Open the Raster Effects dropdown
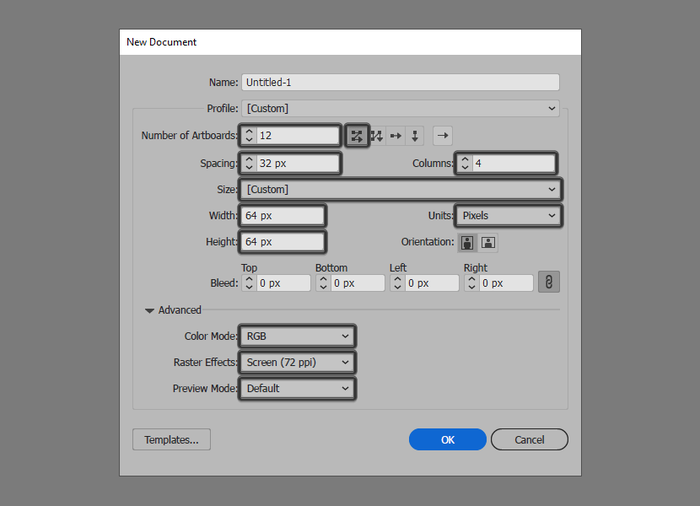700x506 pixels. (x=297, y=362)
